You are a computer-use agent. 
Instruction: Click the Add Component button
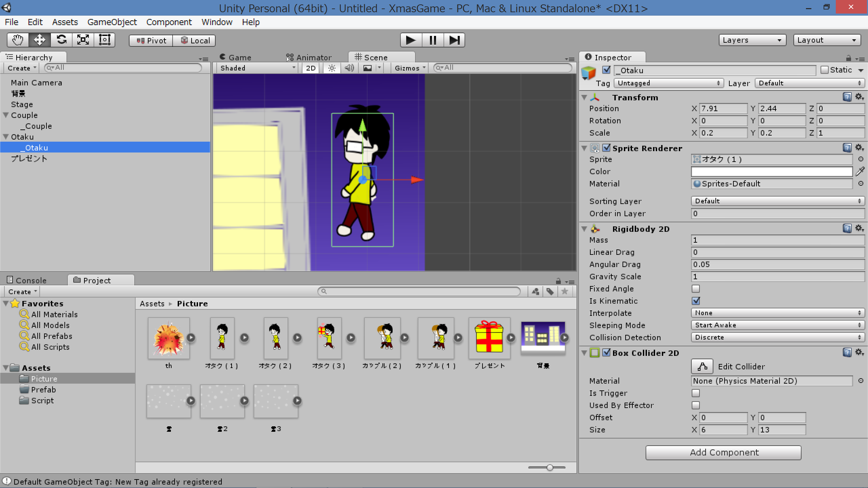click(724, 452)
